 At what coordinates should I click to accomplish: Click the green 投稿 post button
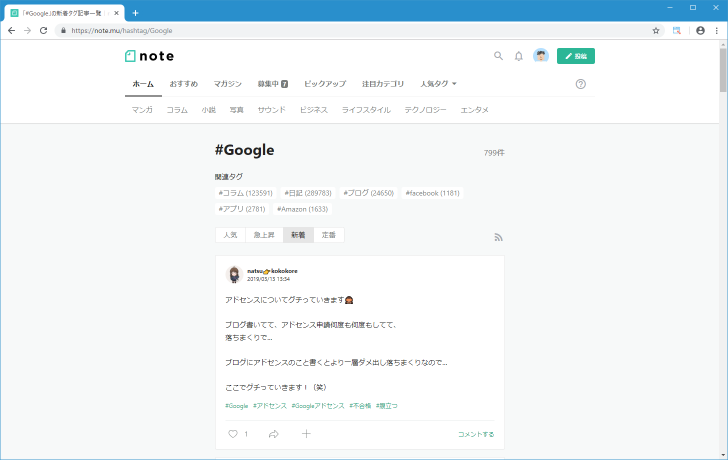576,56
